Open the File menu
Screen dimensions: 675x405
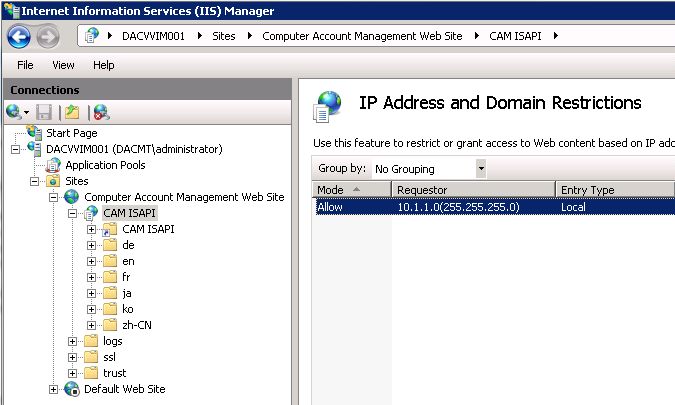pyautogui.click(x=25, y=65)
